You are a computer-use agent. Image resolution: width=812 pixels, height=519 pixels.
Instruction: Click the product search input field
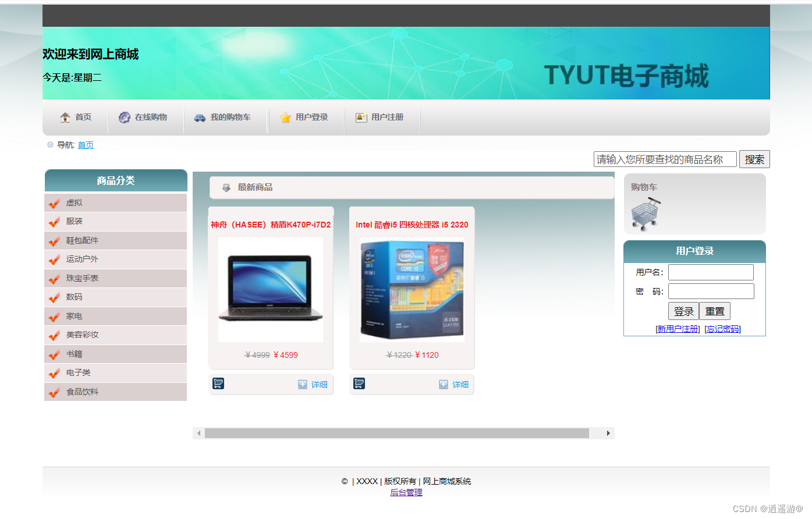[x=665, y=159]
